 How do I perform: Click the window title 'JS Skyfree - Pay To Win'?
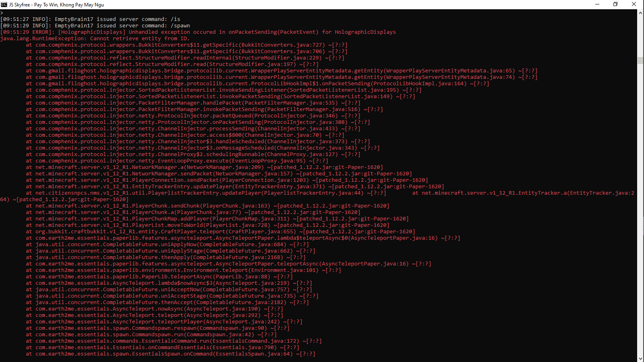56,5
